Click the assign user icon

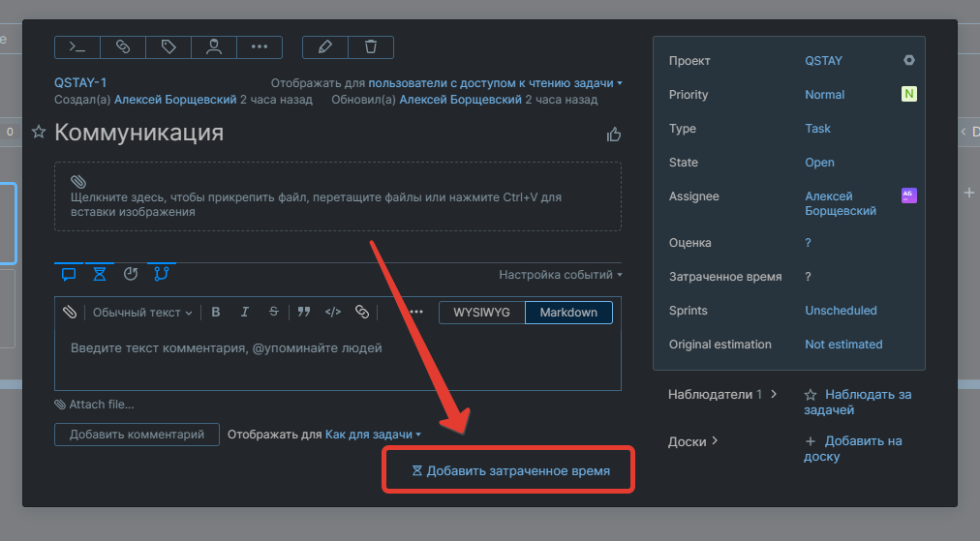[x=214, y=46]
